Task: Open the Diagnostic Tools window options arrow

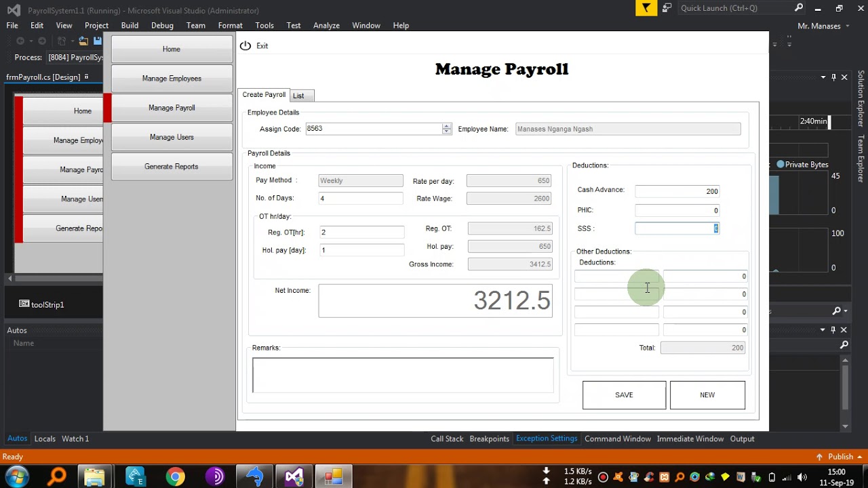Action: 823,77
